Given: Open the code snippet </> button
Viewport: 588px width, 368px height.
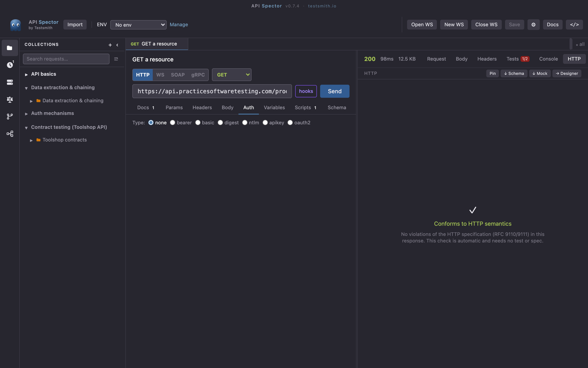Looking at the screenshot, I should (574, 25).
